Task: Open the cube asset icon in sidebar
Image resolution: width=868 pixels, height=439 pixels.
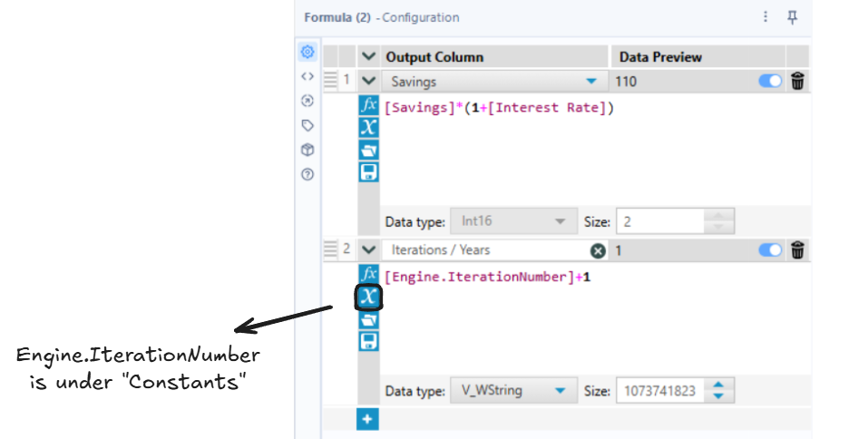Action: 307,150
